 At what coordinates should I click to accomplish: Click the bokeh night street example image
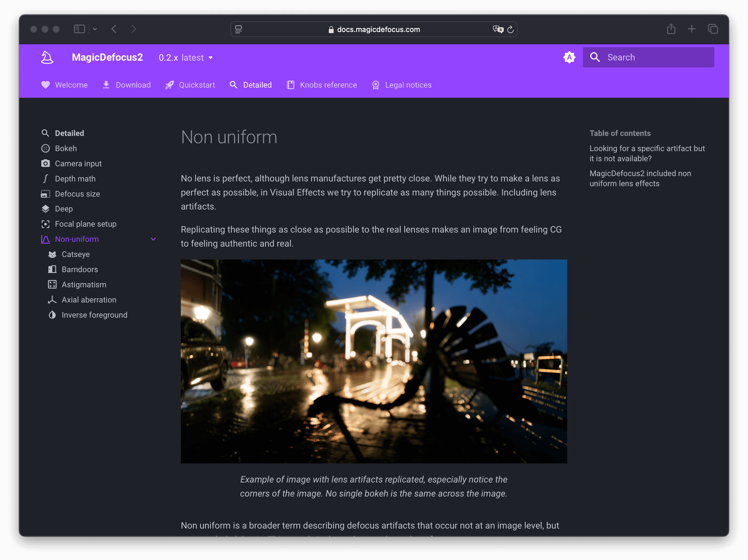(374, 361)
